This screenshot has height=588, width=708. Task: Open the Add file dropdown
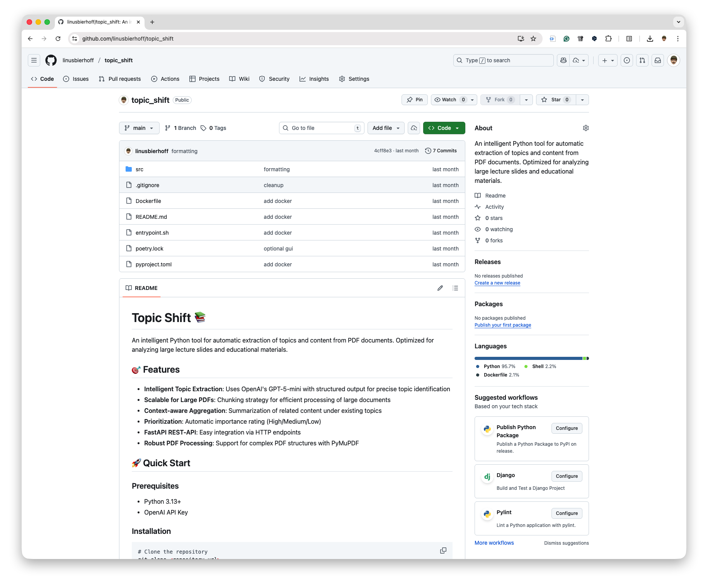(386, 128)
